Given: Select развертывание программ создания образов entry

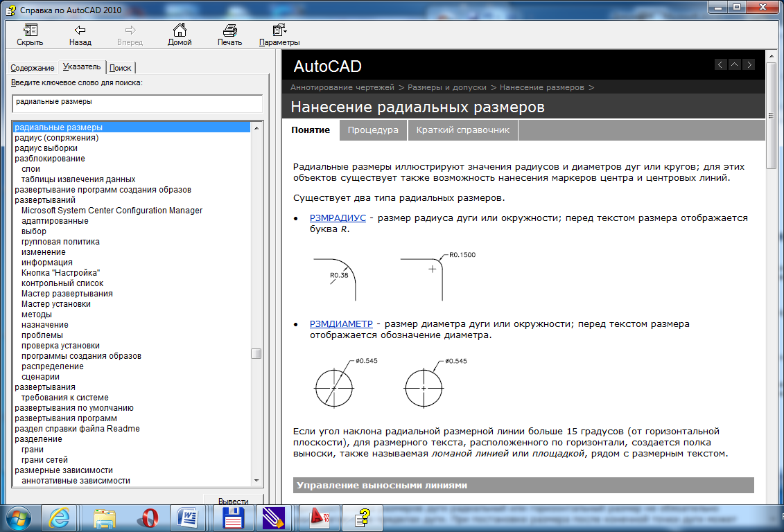Looking at the screenshot, I should 103,190.
